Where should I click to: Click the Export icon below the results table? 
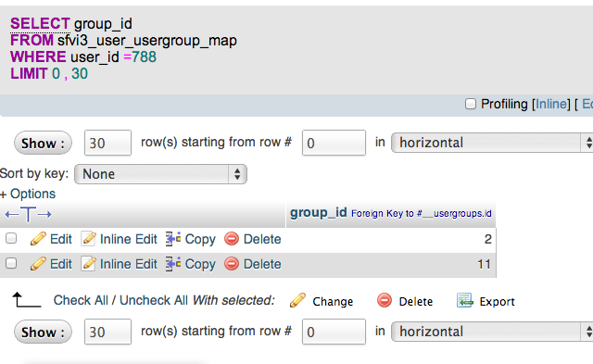coord(465,300)
